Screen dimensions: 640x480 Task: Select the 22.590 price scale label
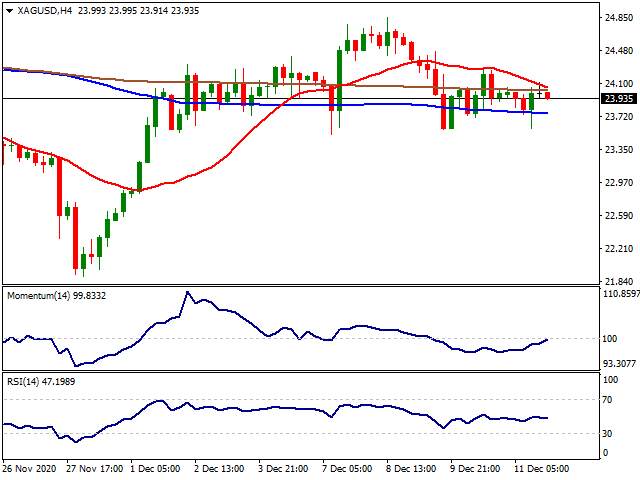pyautogui.click(x=619, y=216)
